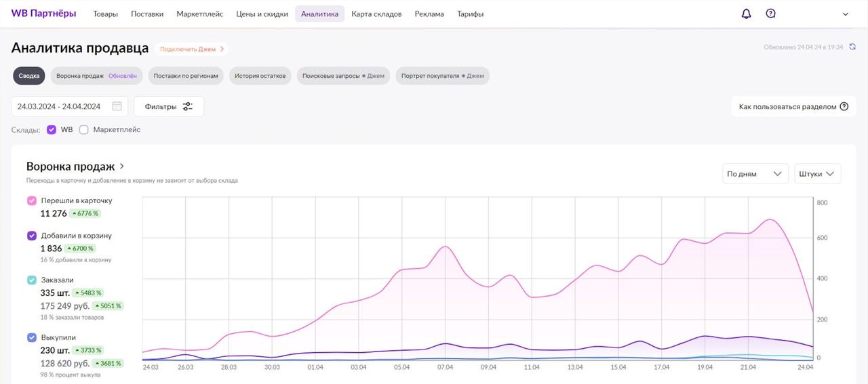Click the Подключить Джем link
Image resolution: width=868 pixels, height=384 pixels.
click(192, 49)
